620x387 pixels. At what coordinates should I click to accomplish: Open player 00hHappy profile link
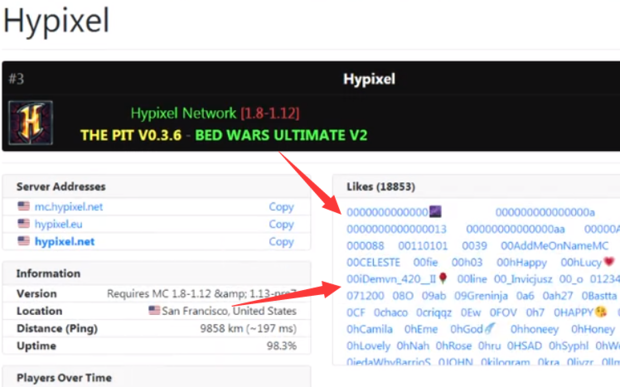(x=522, y=262)
